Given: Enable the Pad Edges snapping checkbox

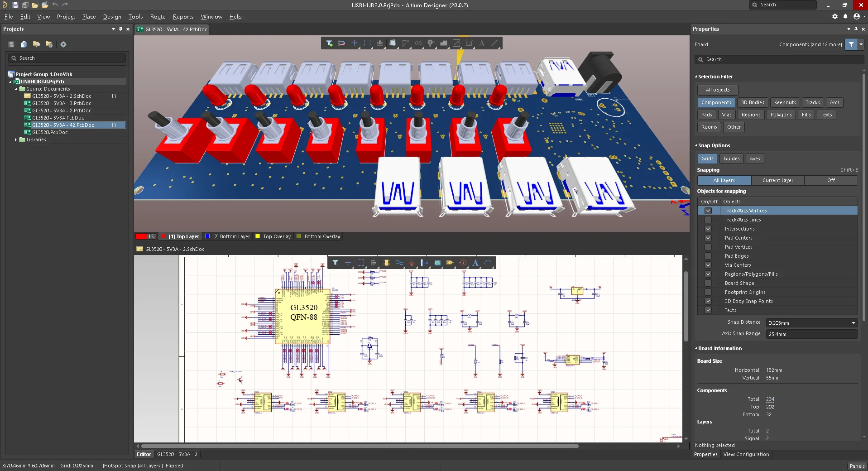Looking at the screenshot, I should click(708, 256).
